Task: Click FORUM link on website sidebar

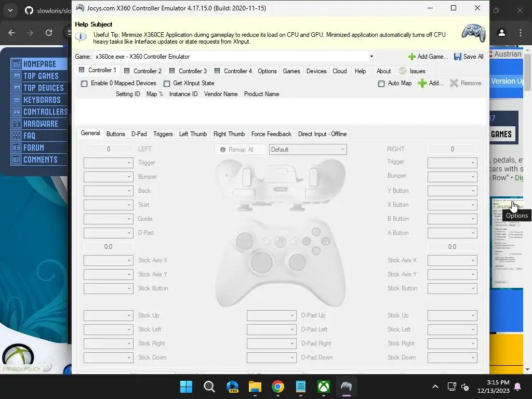Action: 39,148
